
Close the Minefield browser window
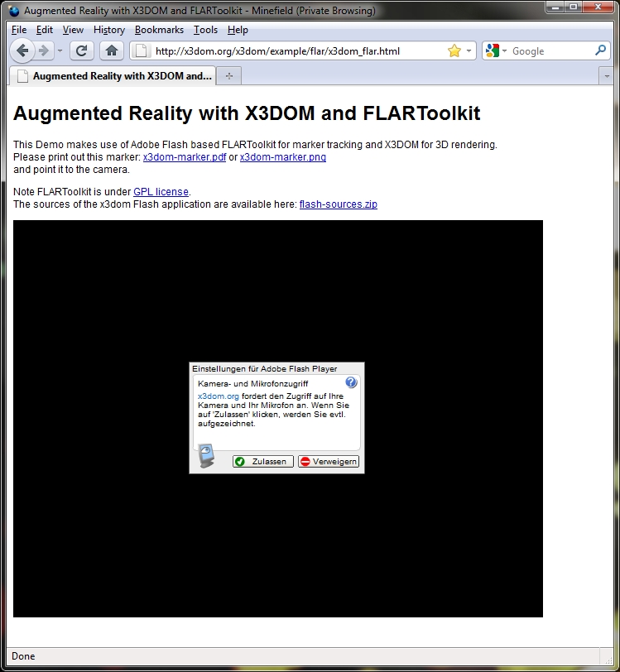[x=598, y=7]
